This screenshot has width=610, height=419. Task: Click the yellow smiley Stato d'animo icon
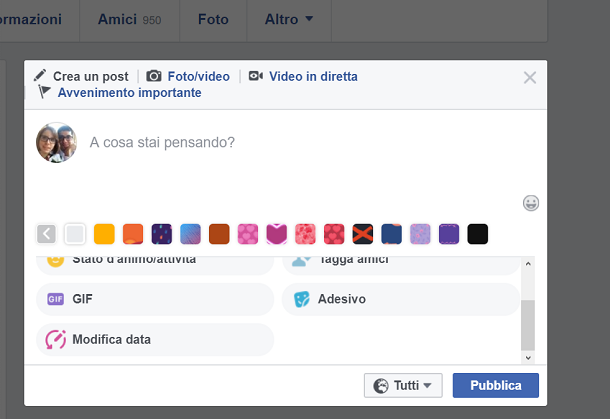point(55,261)
